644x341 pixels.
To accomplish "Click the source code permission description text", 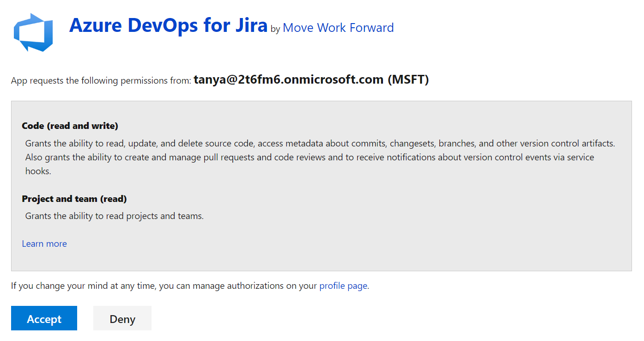I will point(319,157).
